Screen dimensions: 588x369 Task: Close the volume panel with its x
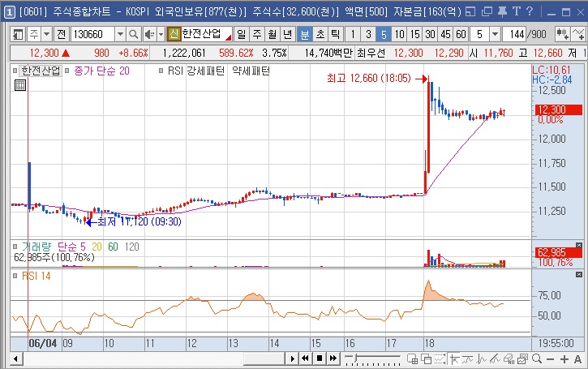coord(578,245)
